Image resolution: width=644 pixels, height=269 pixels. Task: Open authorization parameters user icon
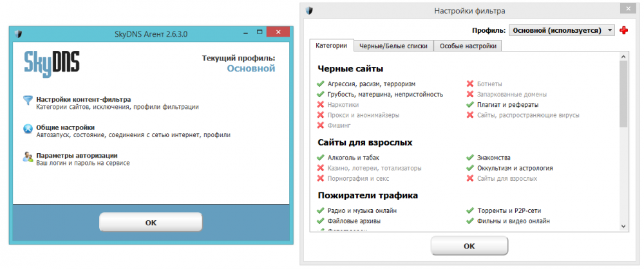[28, 157]
